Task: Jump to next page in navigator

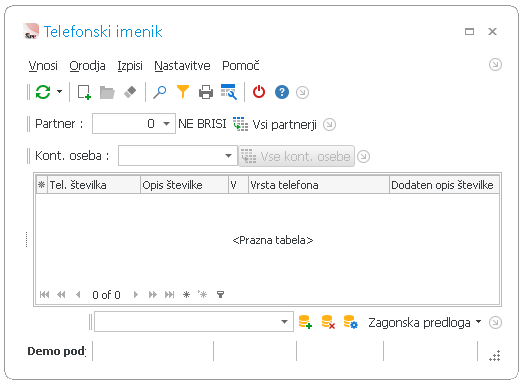Action: (153, 295)
